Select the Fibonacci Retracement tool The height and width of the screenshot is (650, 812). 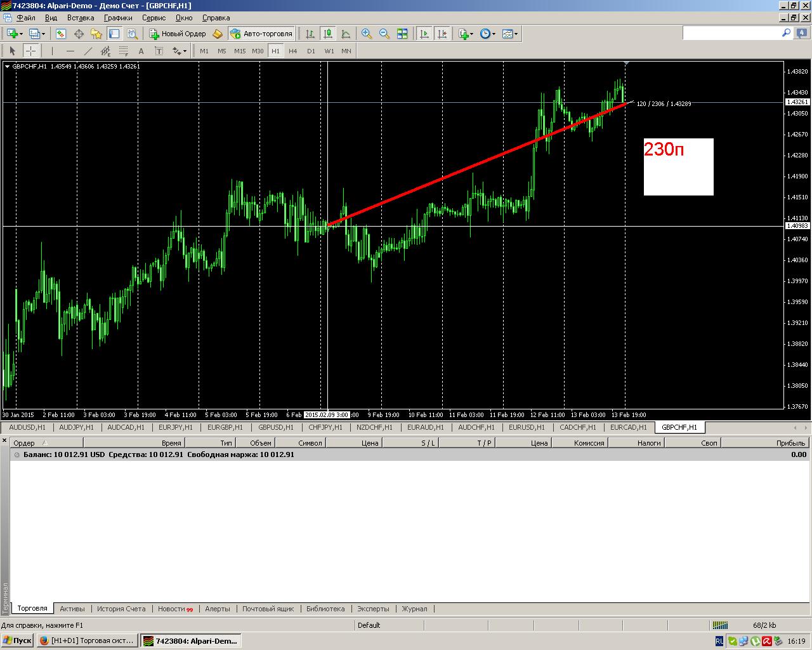click(x=123, y=51)
